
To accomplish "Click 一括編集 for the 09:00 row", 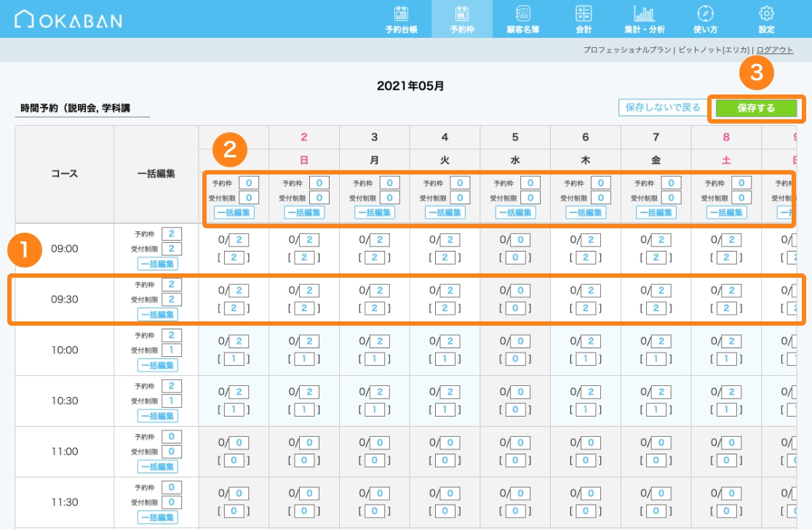I will 157,264.
